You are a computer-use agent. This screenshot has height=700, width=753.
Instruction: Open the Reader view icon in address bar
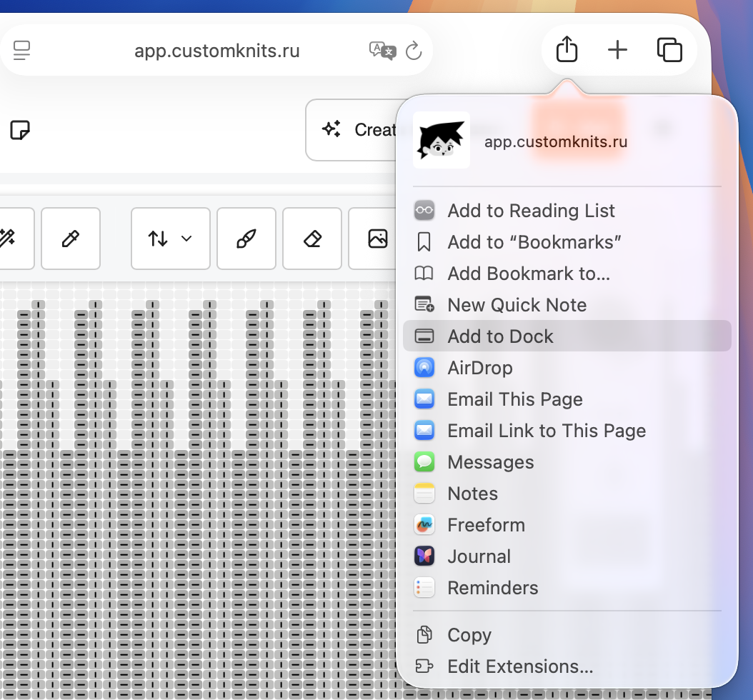(x=22, y=51)
